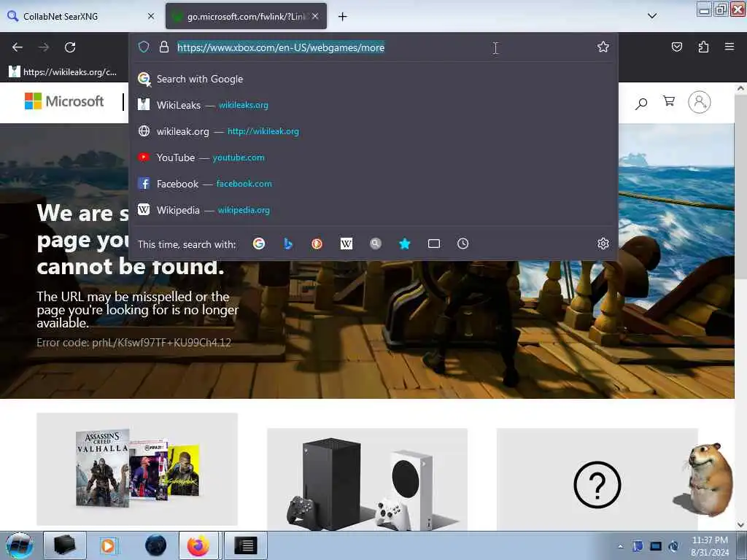The width and height of the screenshot is (747, 560).
Task: Select the Wikipedia suggestion
Action: pyautogui.click(x=373, y=210)
